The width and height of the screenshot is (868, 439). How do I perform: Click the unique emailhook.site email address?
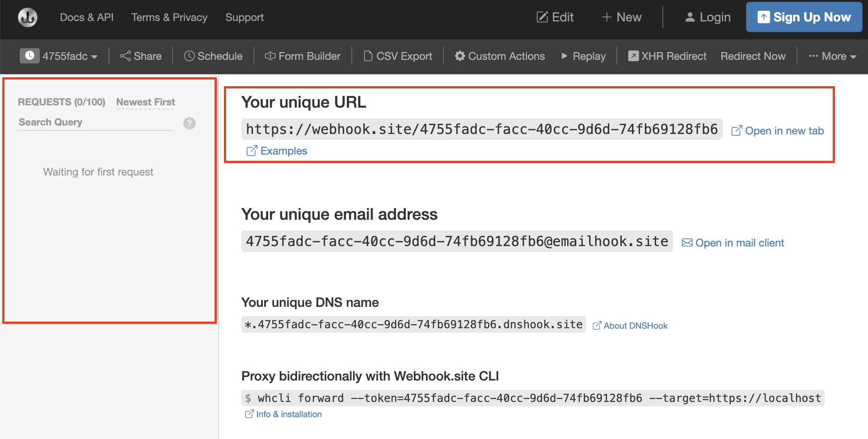pyautogui.click(x=457, y=241)
